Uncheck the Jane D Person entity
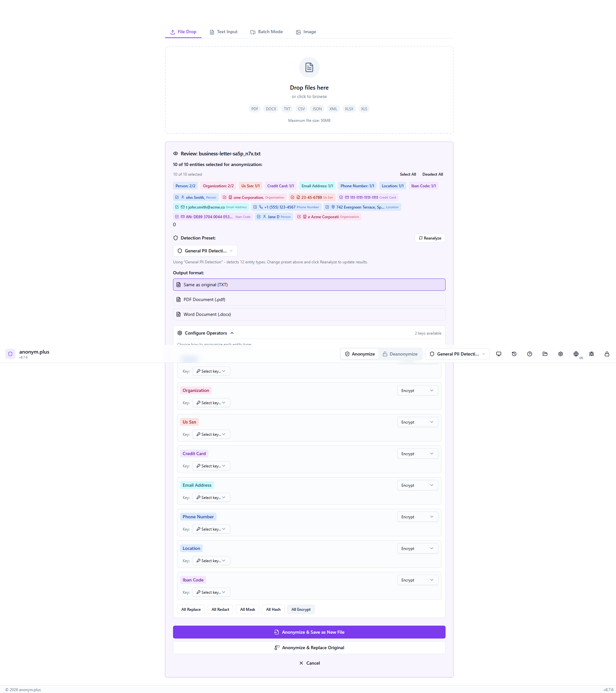This screenshot has width=616, height=693. coord(259,217)
